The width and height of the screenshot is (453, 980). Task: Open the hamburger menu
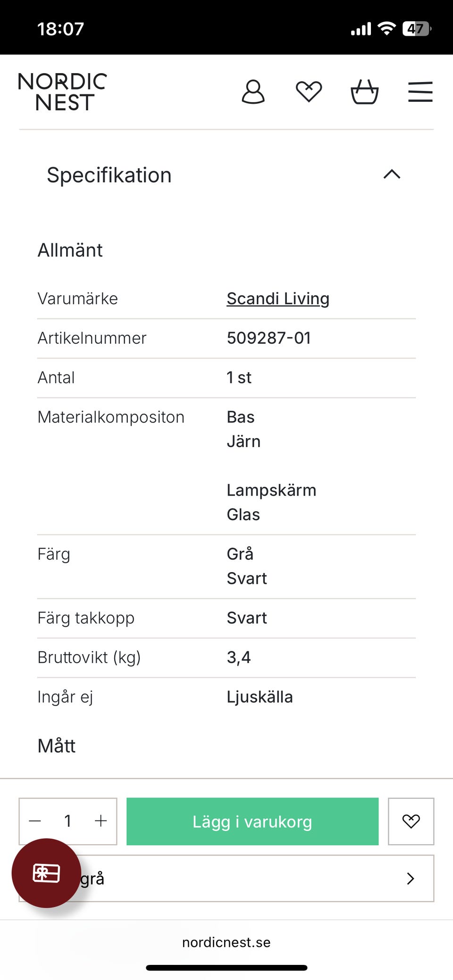(420, 91)
